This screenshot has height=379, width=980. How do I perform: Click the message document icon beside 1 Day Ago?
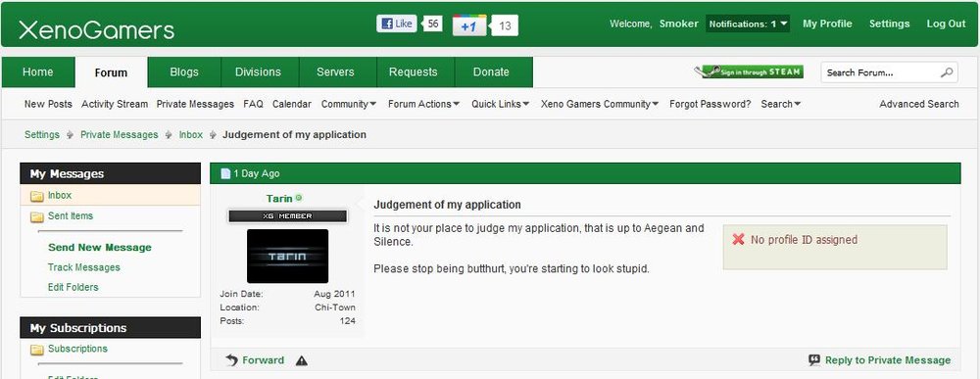click(225, 173)
